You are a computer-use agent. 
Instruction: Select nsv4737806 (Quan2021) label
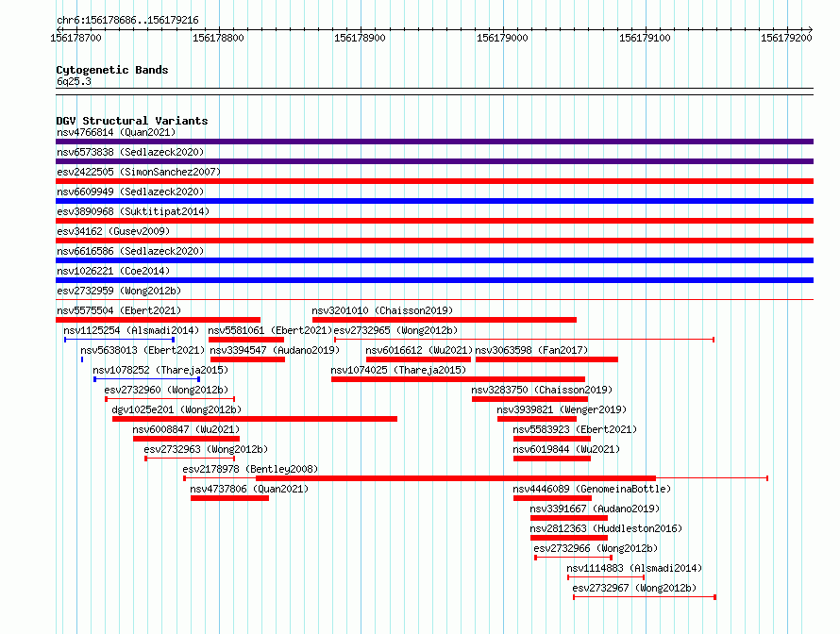pos(249,489)
